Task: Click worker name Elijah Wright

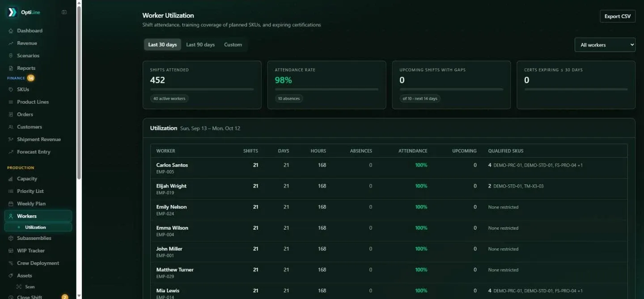Action: point(171,186)
